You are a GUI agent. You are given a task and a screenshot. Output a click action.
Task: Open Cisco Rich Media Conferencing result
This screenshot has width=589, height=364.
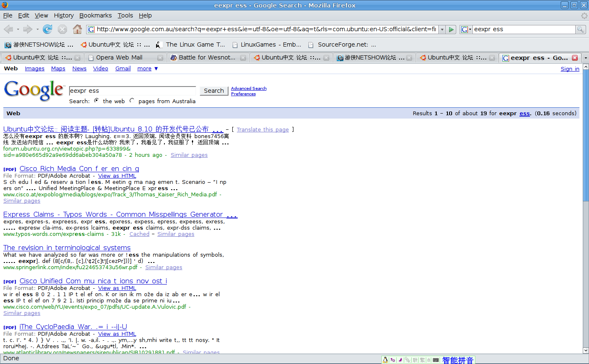79,168
